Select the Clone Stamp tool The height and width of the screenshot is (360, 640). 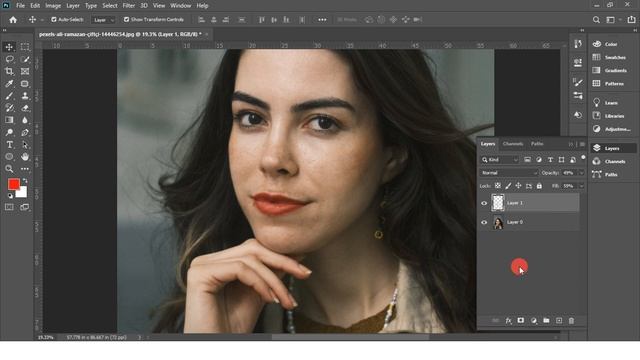click(x=25, y=96)
